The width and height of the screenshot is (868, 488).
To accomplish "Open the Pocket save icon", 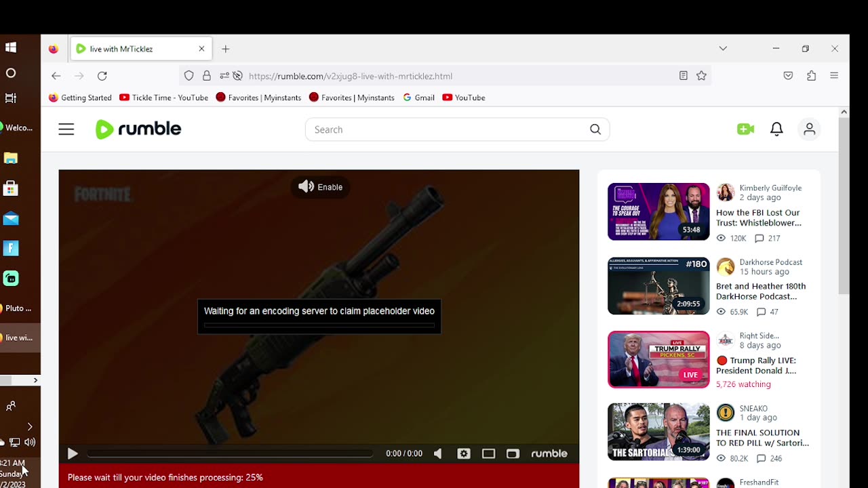I will coord(788,76).
